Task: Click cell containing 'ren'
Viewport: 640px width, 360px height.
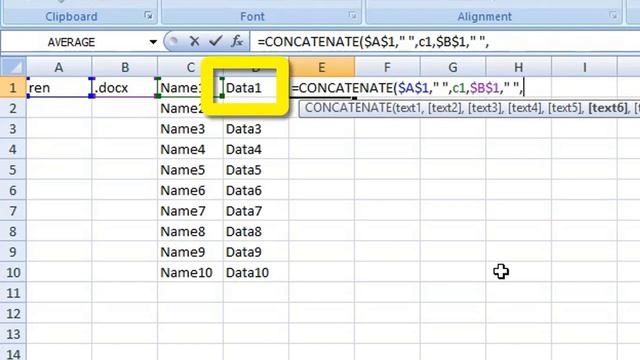Action: [x=59, y=87]
